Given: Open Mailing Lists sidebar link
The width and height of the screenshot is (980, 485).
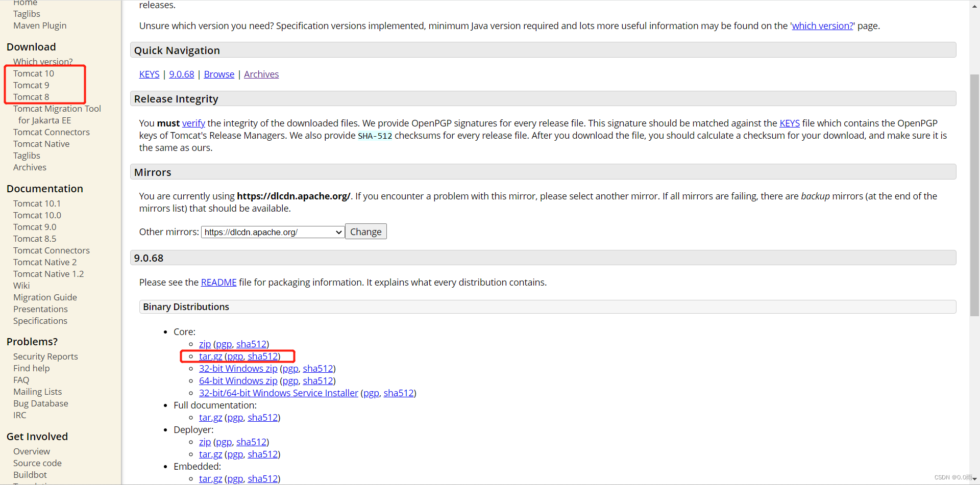Looking at the screenshot, I should pyautogui.click(x=37, y=392).
